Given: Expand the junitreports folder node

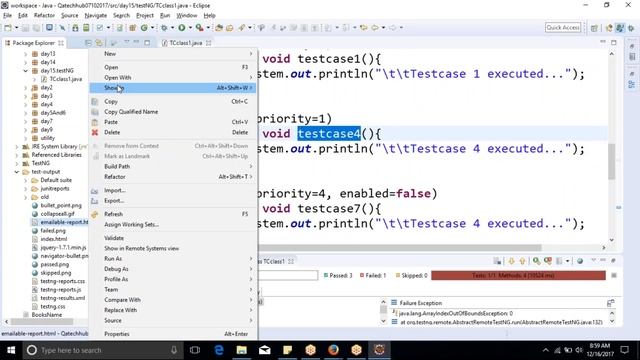Looking at the screenshot, I should tap(26, 189).
